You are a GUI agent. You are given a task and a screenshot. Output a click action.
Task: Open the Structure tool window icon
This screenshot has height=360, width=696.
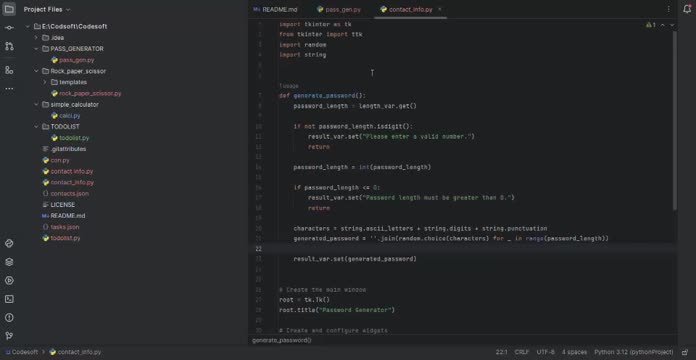[9, 70]
